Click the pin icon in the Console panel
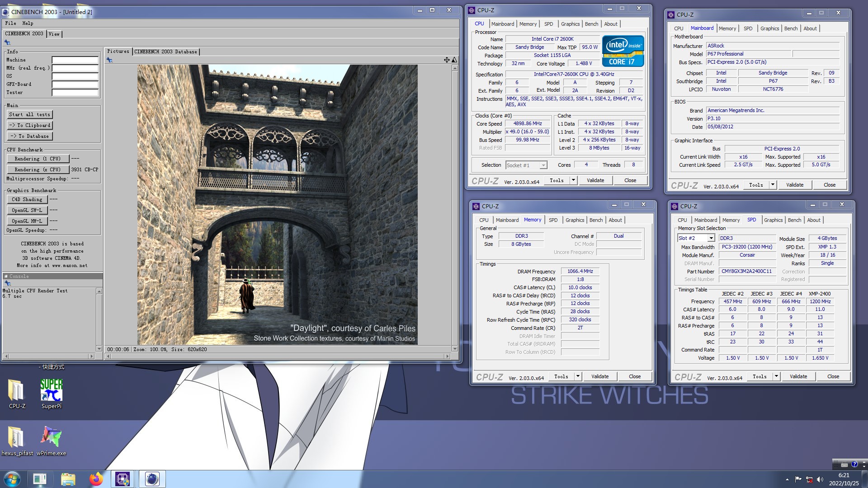Screen dimensions: 868x488 7,283
